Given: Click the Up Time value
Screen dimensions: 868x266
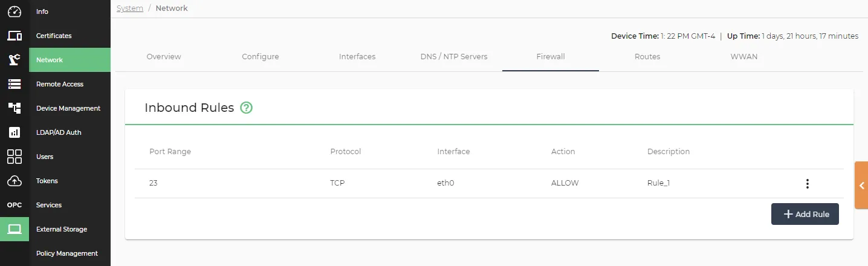Looking at the screenshot, I should tap(810, 36).
